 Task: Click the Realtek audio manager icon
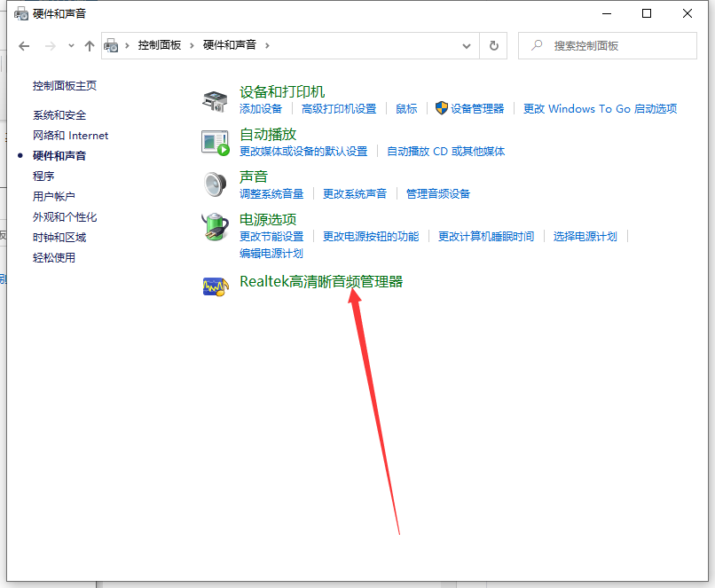(215, 286)
